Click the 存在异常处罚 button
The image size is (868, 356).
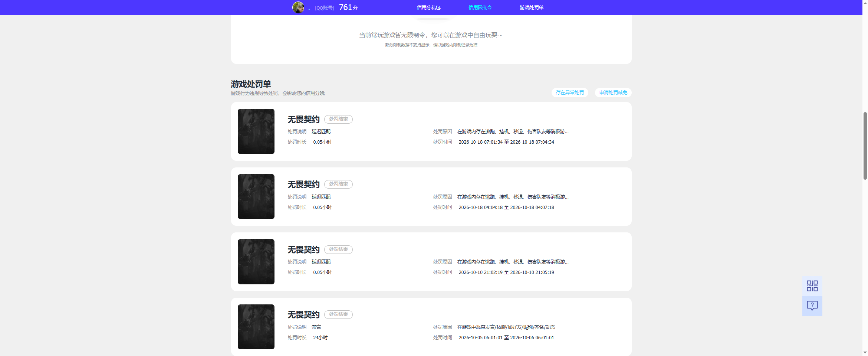[570, 92]
